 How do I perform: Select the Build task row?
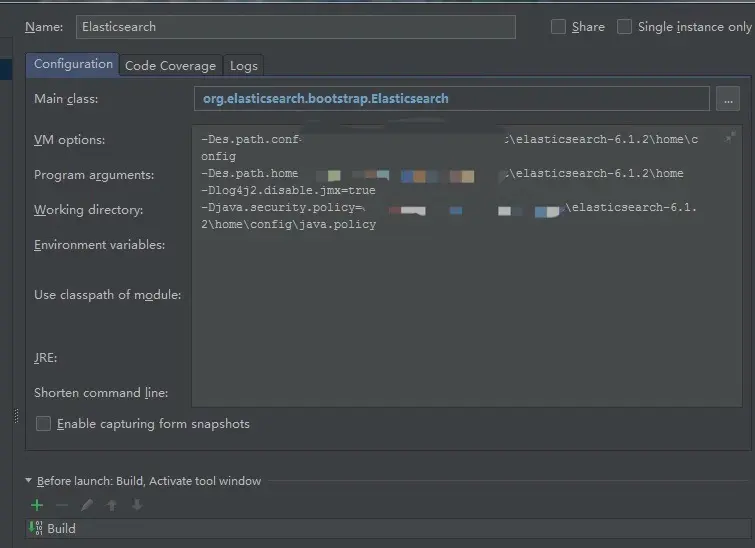pos(388,529)
